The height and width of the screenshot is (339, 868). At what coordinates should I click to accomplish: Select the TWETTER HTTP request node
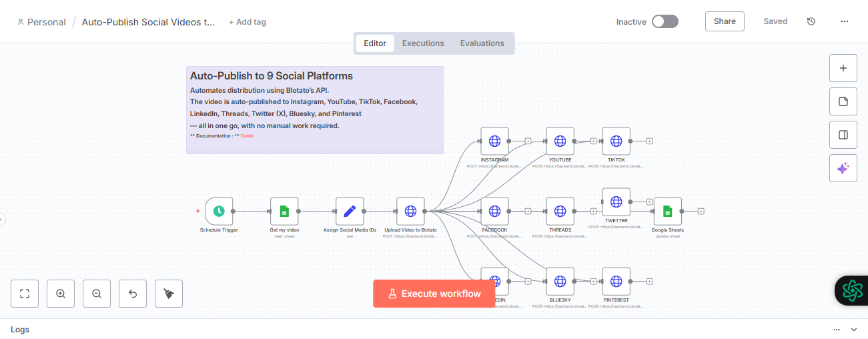pyautogui.click(x=616, y=202)
